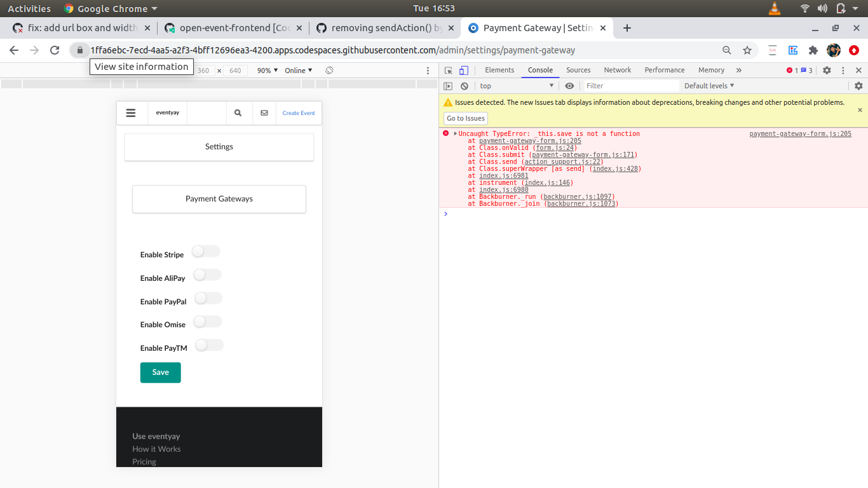
Task: Open the 90% zoom dropdown in device toolbar
Action: pos(267,70)
